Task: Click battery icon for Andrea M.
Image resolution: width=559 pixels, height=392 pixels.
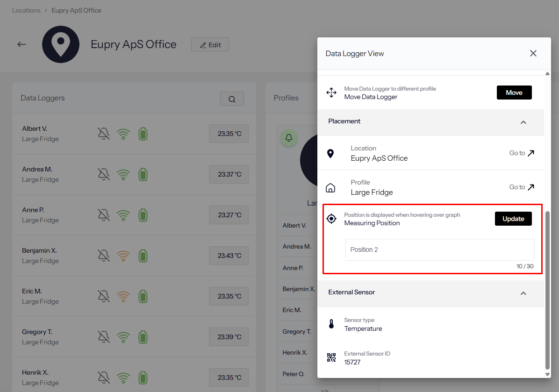Action: point(143,175)
